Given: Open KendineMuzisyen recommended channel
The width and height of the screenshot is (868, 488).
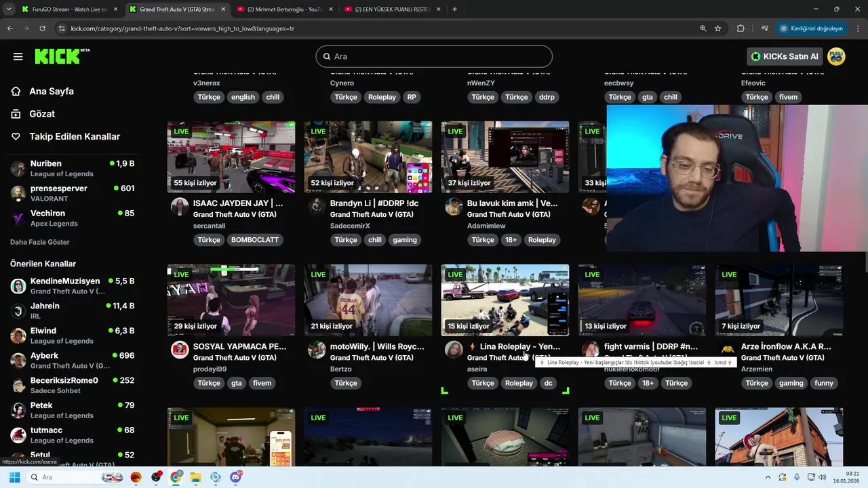Looking at the screenshot, I should (73, 285).
